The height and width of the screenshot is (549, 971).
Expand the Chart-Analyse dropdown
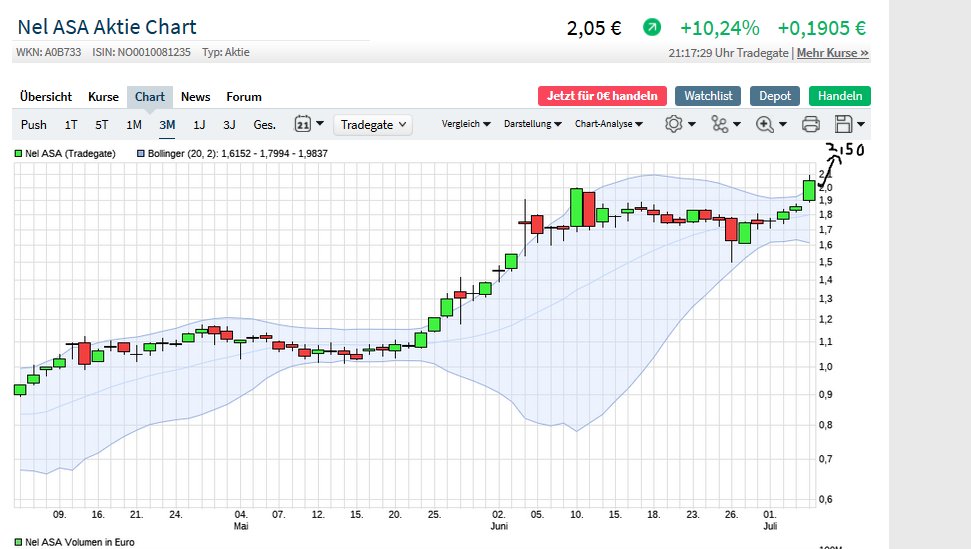click(x=608, y=124)
